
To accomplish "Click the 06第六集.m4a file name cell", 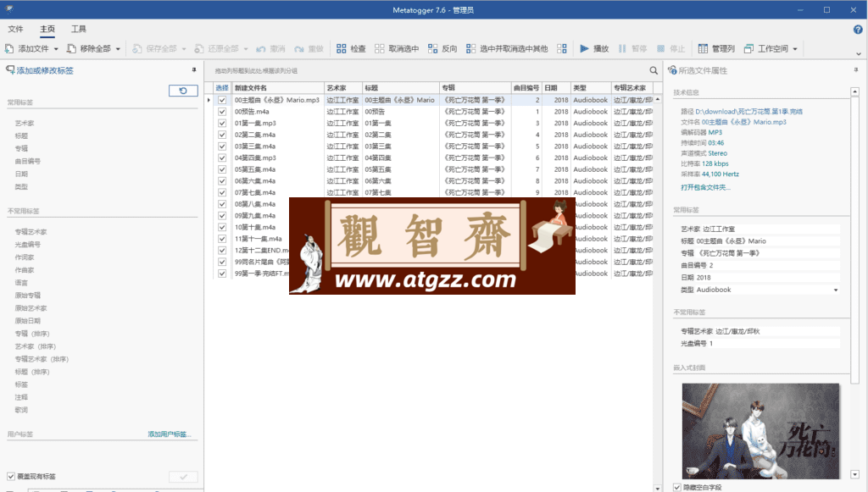I will (278, 181).
